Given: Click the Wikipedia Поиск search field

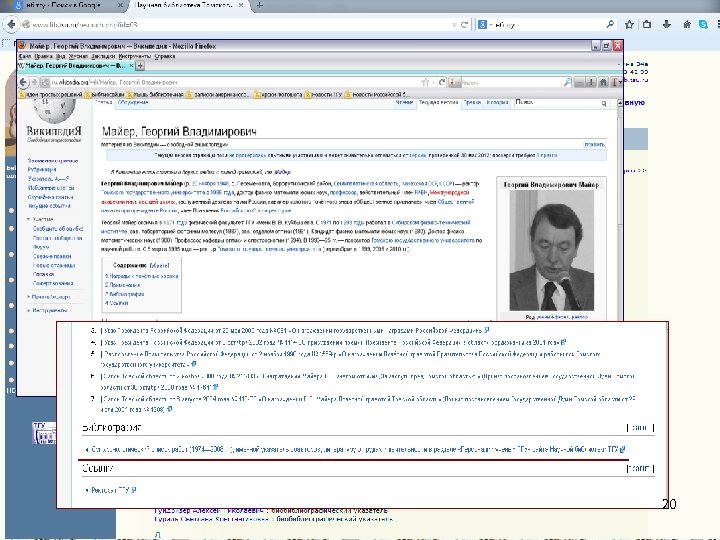Looking at the screenshot, I should (x=557, y=102).
